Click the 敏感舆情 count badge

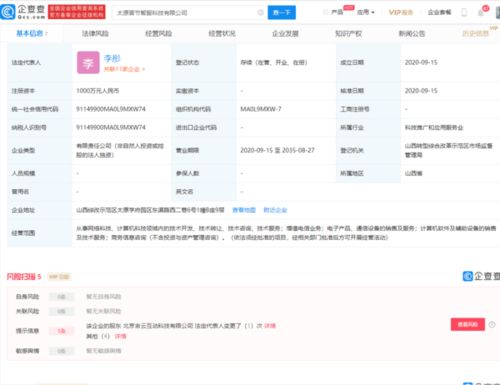click(61, 351)
